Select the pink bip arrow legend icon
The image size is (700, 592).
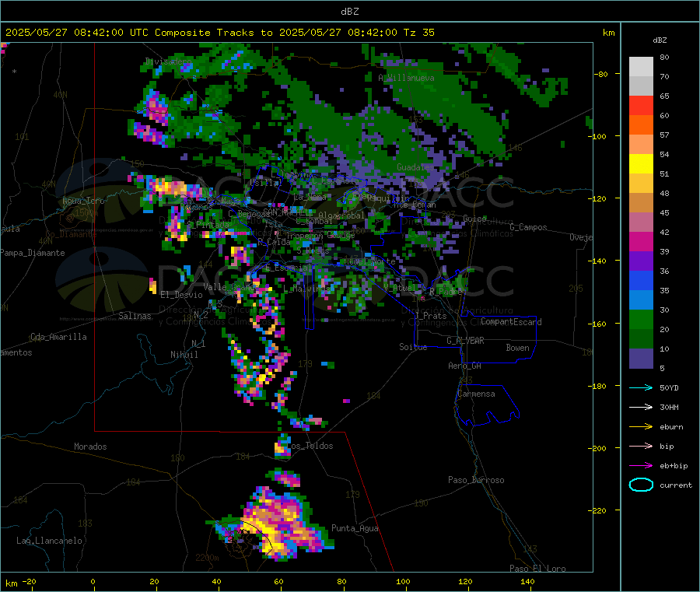click(x=641, y=446)
